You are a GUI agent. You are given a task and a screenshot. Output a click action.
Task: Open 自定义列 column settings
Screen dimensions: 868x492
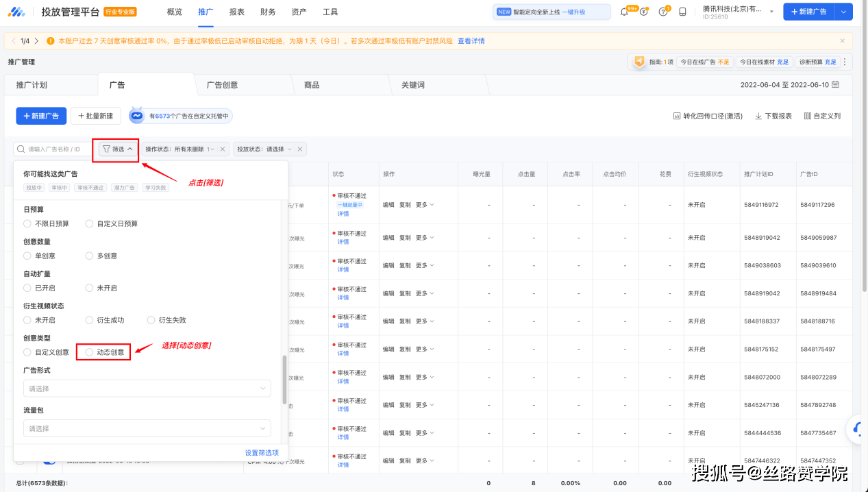click(822, 116)
